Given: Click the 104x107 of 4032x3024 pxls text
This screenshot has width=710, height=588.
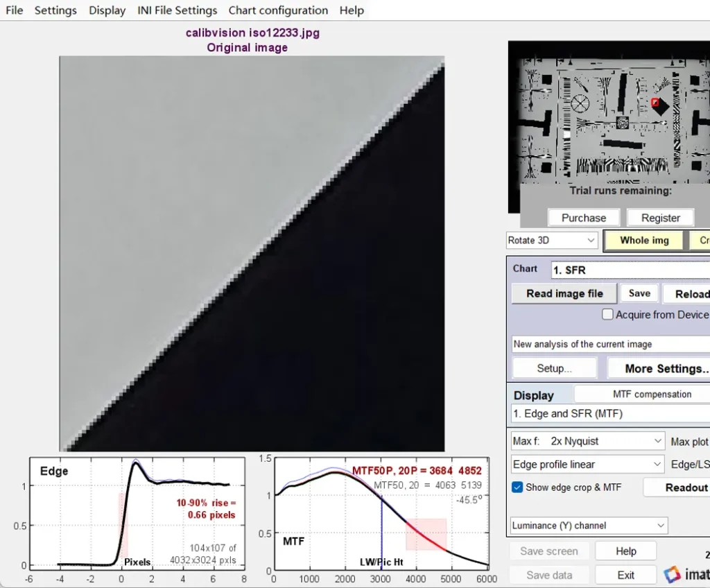Looking at the screenshot, I should pyautogui.click(x=203, y=553).
